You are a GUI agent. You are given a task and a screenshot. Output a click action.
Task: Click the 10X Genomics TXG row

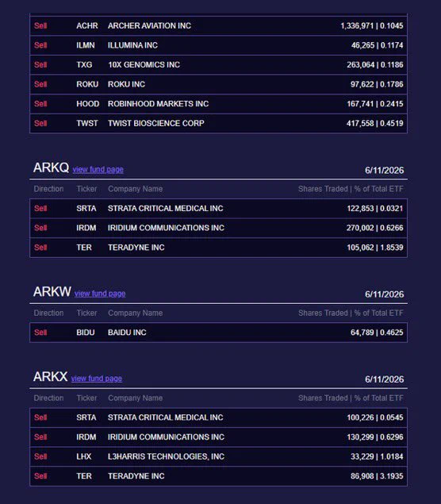coord(218,64)
